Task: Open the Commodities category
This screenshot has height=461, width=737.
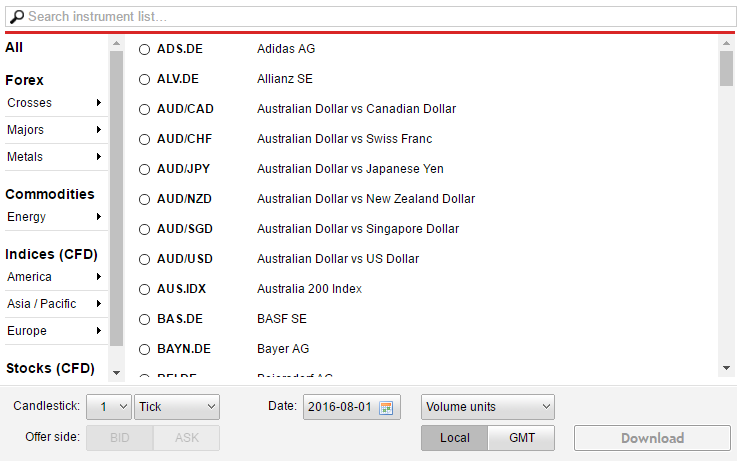Action: [x=50, y=194]
